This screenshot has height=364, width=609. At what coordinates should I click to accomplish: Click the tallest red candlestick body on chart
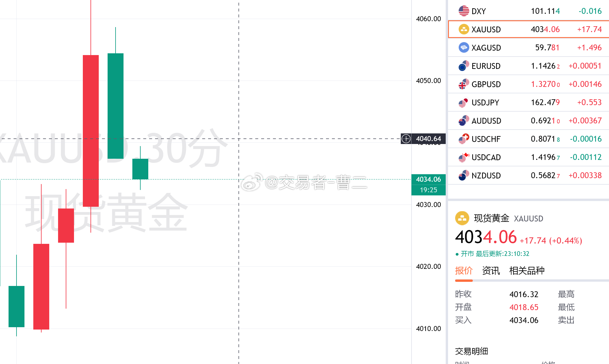coord(91,131)
